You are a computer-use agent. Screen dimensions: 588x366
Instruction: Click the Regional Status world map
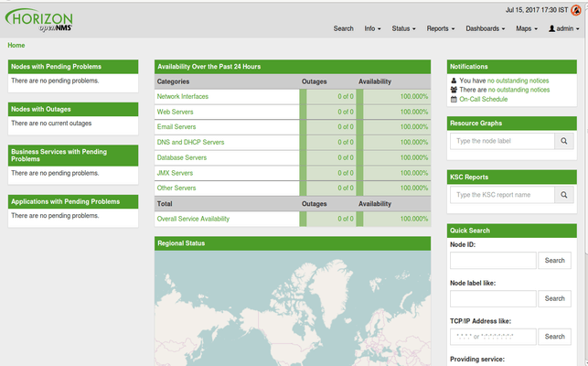coord(292,311)
